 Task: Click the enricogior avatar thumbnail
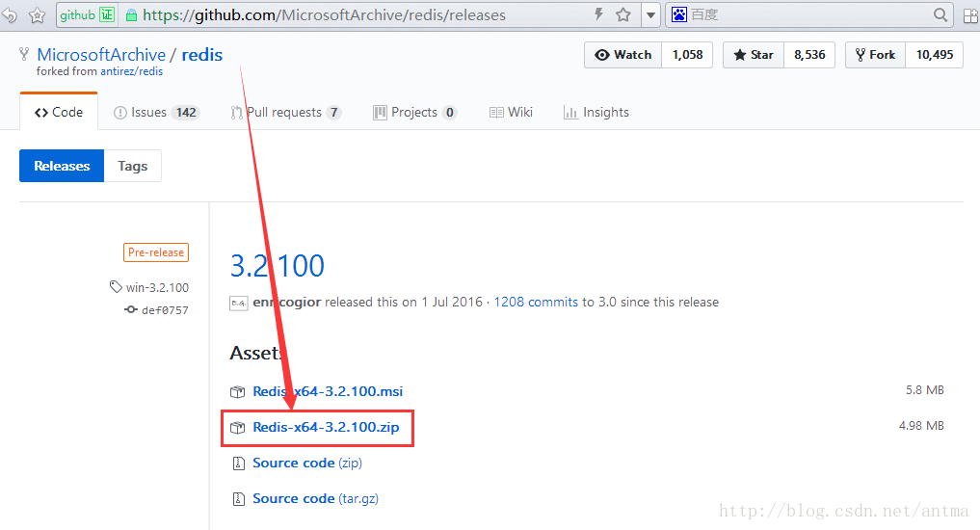pyautogui.click(x=239, y=304)
